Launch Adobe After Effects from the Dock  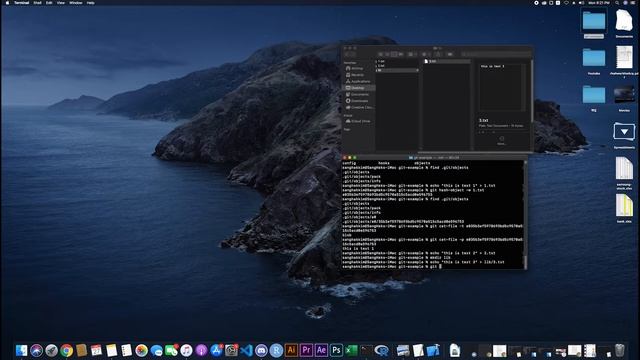(321, 350)
